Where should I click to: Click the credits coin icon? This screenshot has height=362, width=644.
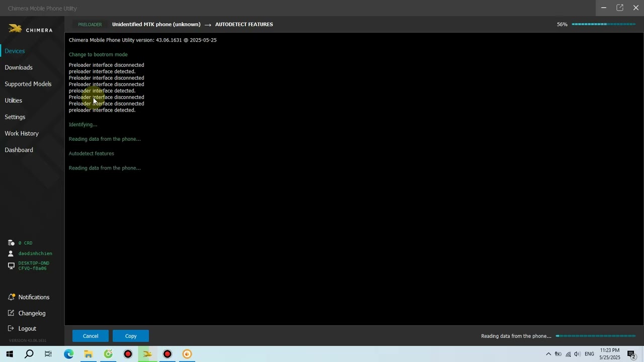(x=11, y=243)
